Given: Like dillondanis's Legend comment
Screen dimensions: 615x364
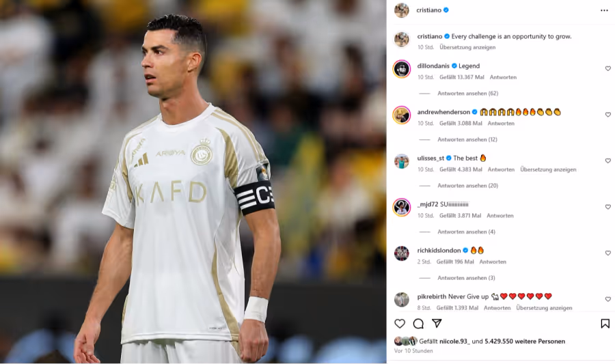Looking at the screenshot, I should click(x=608, y=68).
